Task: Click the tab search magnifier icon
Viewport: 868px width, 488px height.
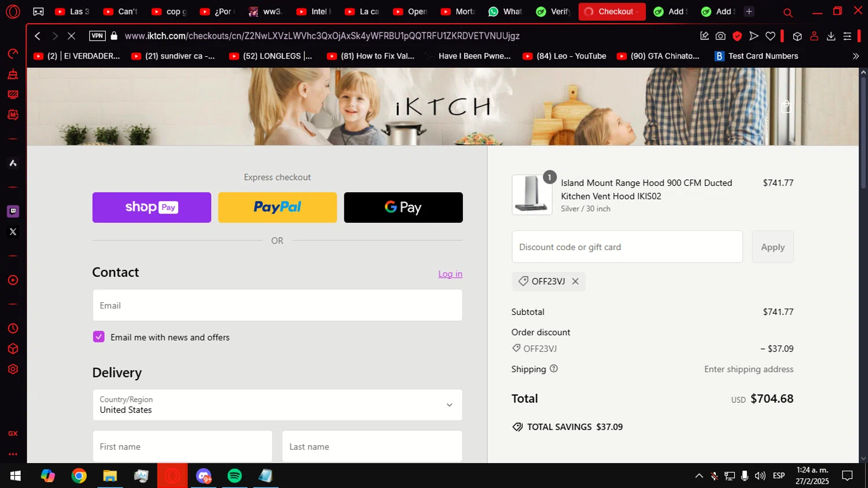Action: coord(788,12)
